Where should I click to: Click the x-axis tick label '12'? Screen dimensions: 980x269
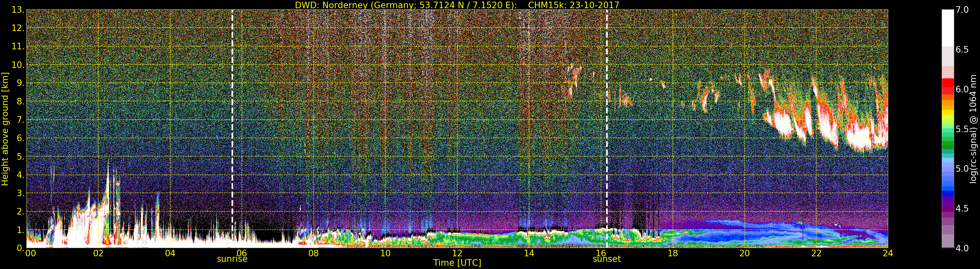click(x=457, y=253)
